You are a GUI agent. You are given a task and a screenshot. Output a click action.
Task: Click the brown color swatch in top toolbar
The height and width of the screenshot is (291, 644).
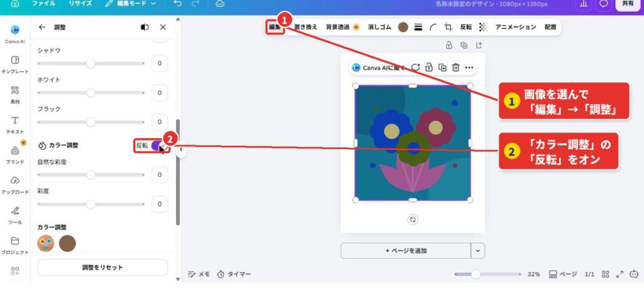pos(403,27)
